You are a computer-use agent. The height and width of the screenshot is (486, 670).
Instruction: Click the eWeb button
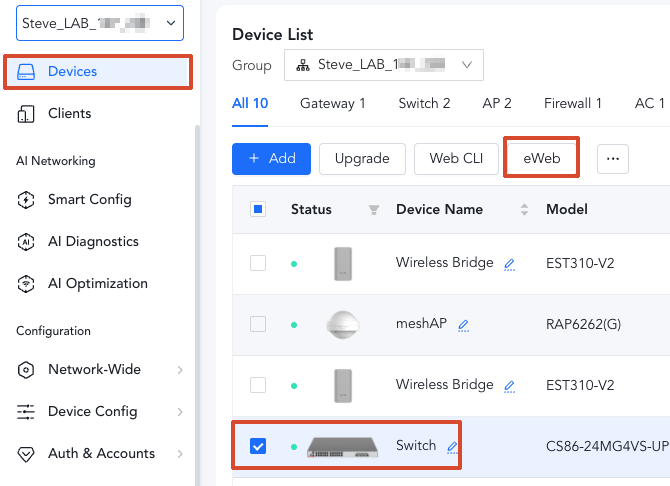[x=541, y=158]
